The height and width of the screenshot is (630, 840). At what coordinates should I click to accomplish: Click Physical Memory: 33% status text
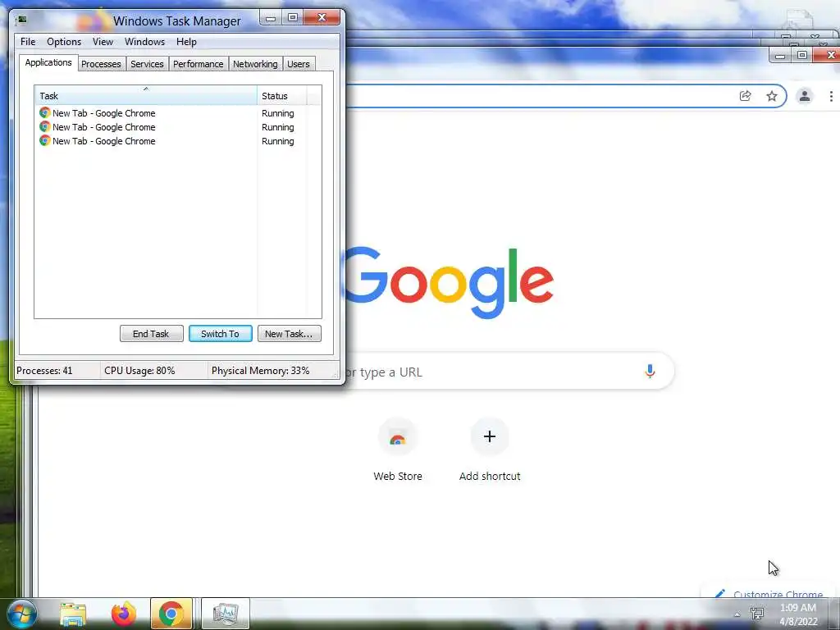point(260,371)
